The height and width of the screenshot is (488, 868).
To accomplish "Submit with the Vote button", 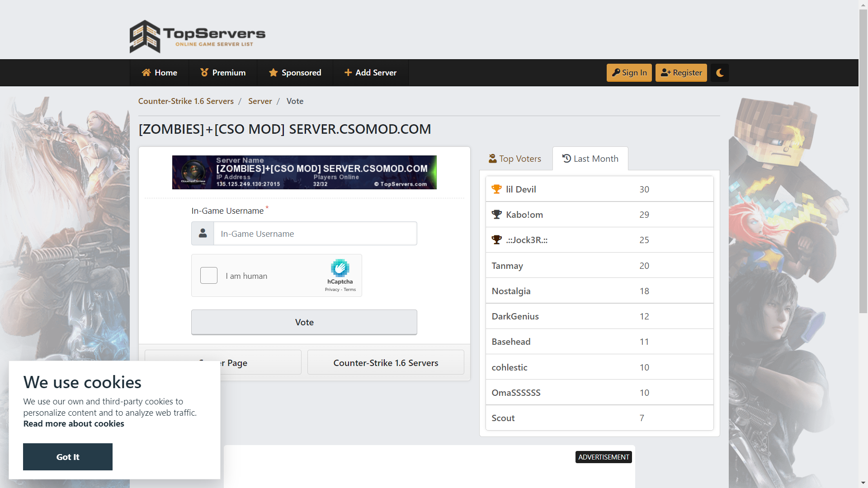I will (304, 322).
